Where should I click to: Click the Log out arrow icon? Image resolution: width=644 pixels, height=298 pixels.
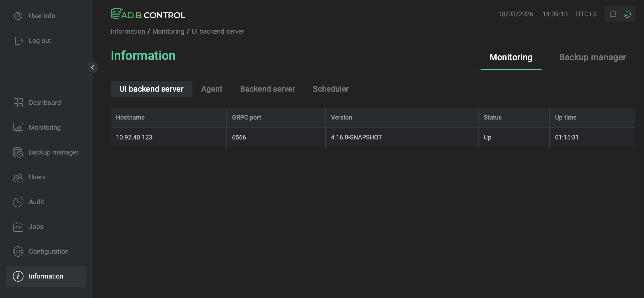[x=18, y=41]
